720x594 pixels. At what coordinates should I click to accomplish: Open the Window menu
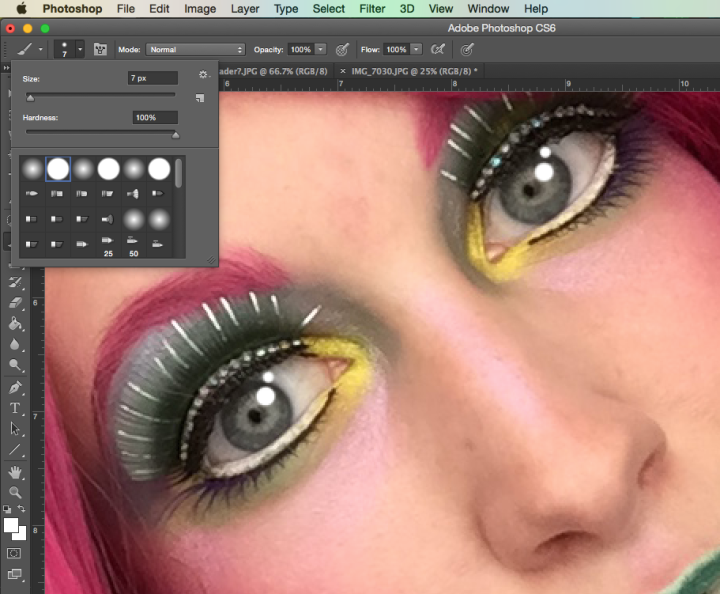[x=488, y=9]
